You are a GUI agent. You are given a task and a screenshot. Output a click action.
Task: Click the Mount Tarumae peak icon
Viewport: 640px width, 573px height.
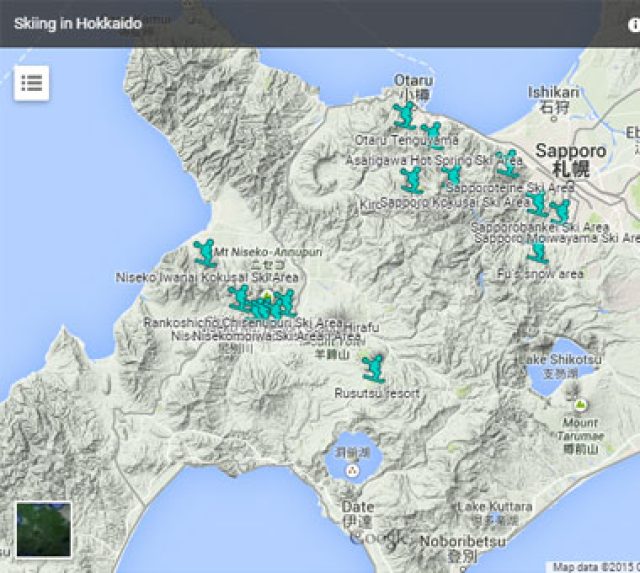(x=580, y=405)
